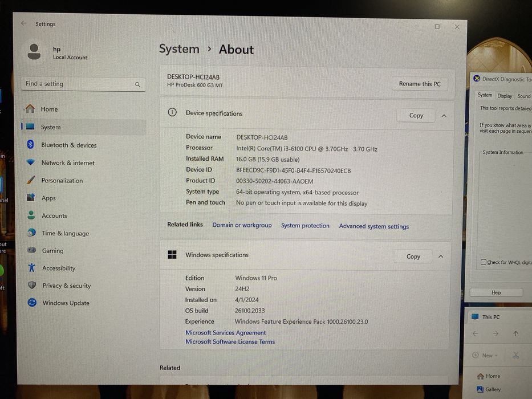Click the Apps icon in sidebar
Screen dimensions: 532x399
pyautogui.click(x=31, y=197)
